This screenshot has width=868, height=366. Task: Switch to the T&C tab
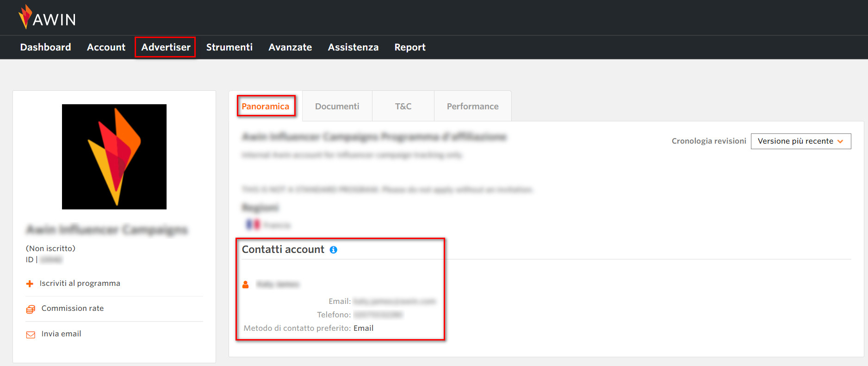coord(403,107)
